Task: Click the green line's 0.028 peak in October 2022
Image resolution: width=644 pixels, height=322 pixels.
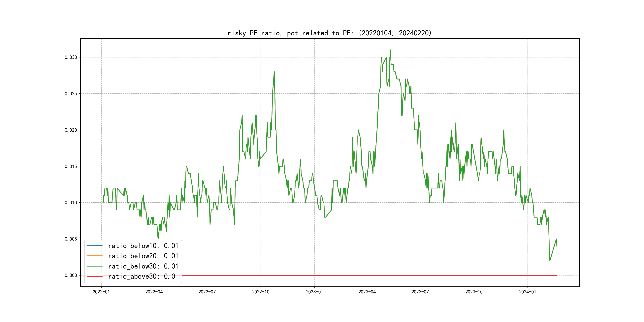Action: click(274, 72)
